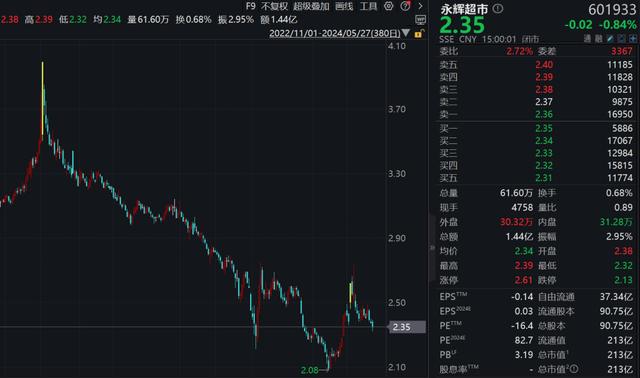The width and height of the screenshot is (640, 378).
Task: Click the 融 margin badge icon
Action: [x=598, y=39]
